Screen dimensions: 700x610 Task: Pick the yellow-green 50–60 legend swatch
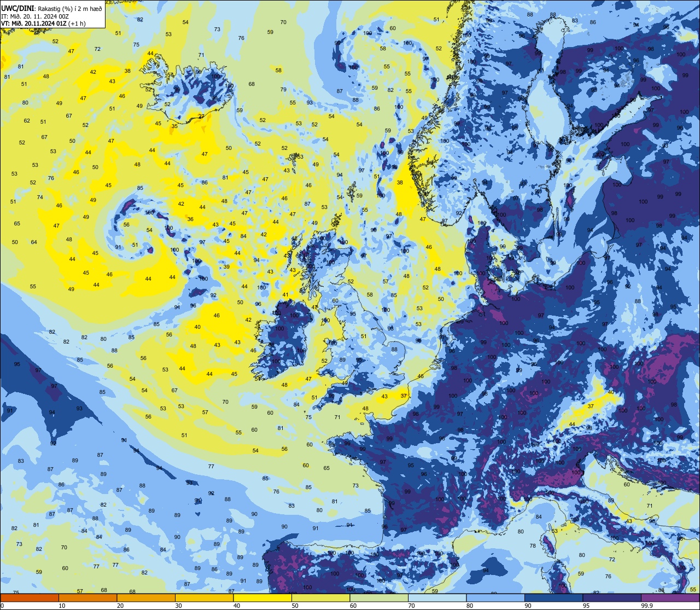(320, 597)
